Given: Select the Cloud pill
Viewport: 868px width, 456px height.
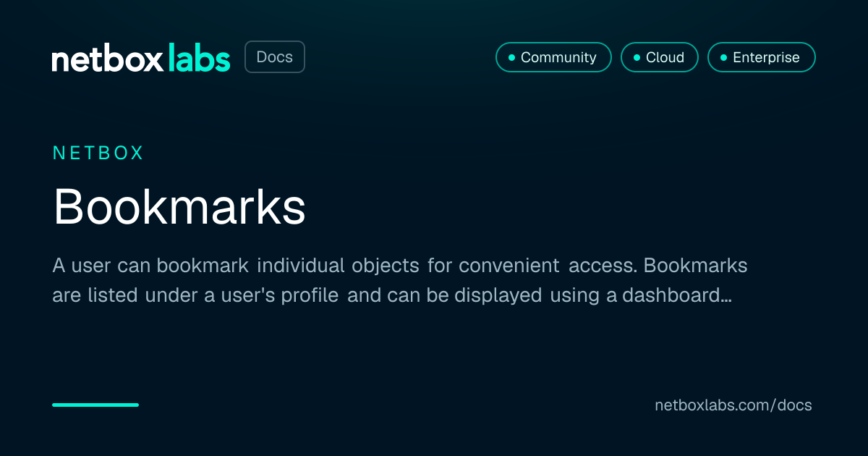Looking at the screenshot, I should point(660,57).
